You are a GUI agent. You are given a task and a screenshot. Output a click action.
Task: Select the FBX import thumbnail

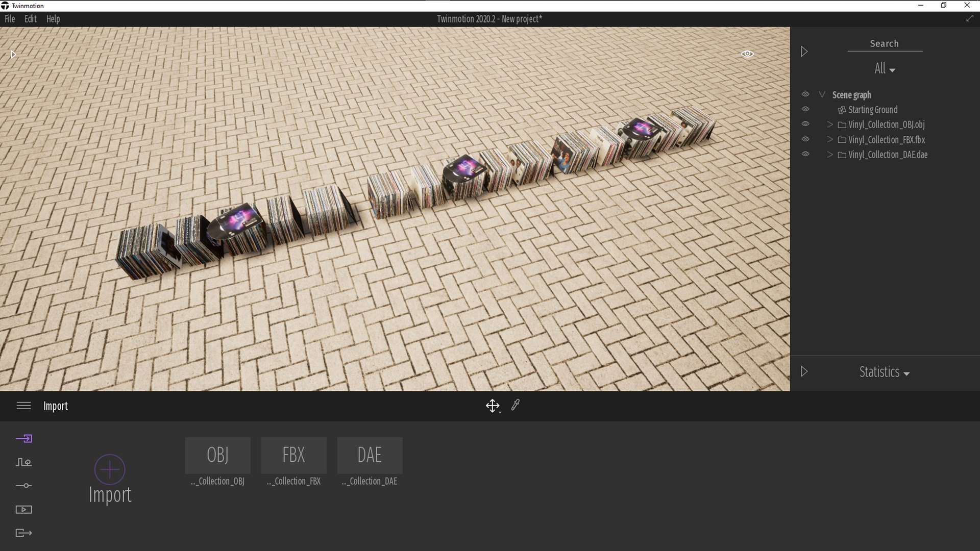coord(293,455)
